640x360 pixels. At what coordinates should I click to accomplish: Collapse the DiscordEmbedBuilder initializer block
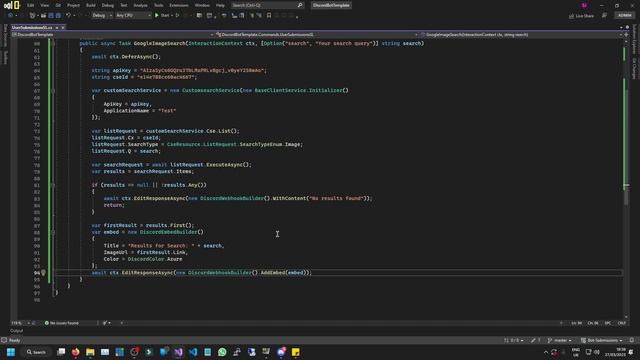(53, 232)
